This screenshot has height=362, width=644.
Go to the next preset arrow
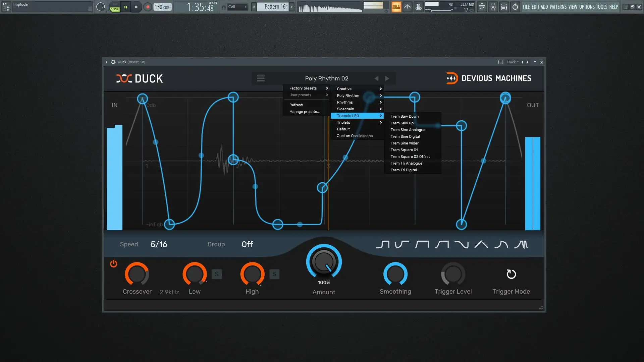point(387,78)
